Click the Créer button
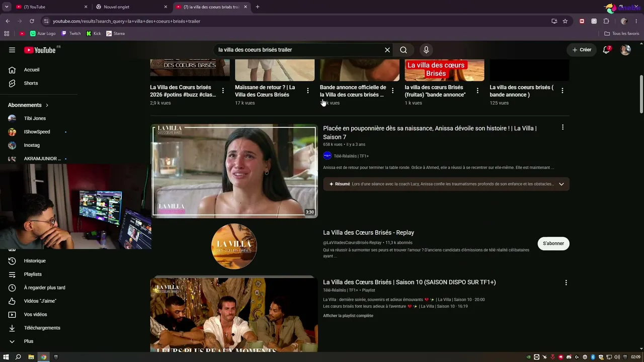Viewport: 644px width, 362px height. (x=582, y=50)
